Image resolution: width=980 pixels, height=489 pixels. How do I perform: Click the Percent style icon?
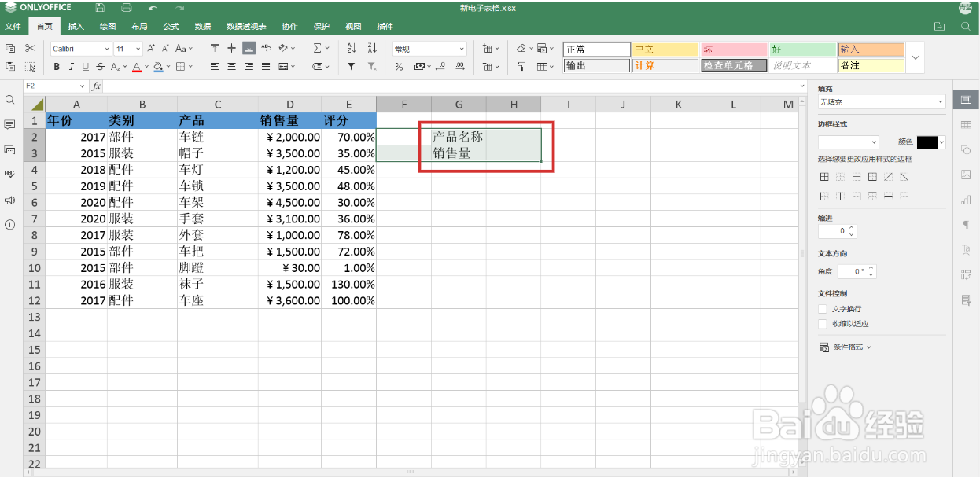397,67
